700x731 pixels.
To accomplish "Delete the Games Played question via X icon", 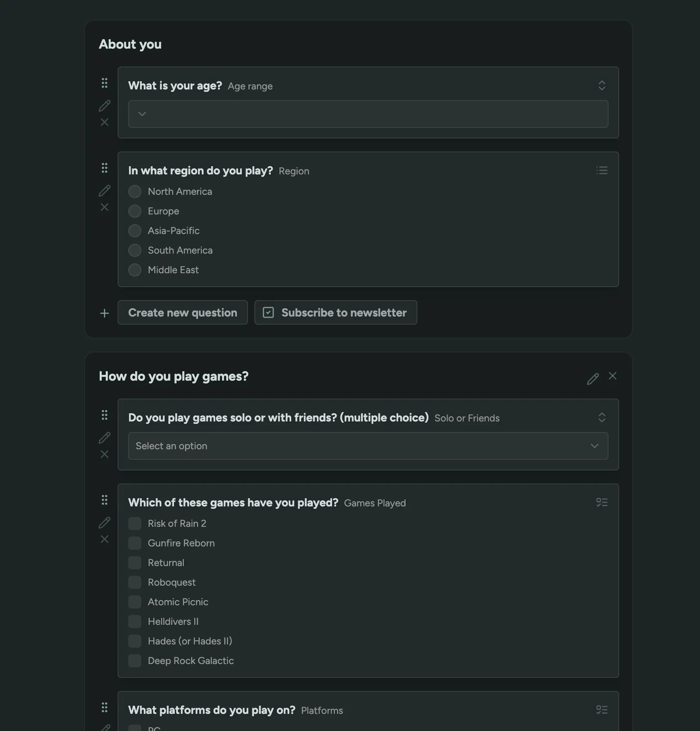I will 105,539.
